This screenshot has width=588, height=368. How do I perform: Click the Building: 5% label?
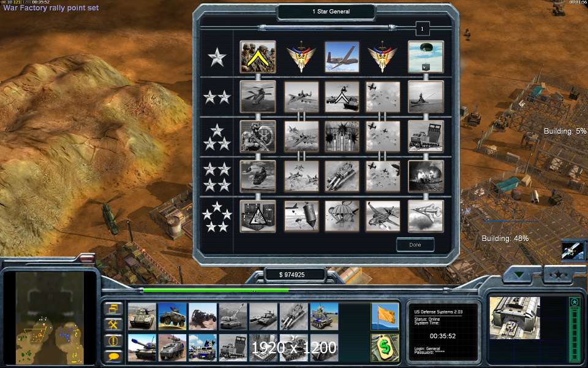point(565,131)
